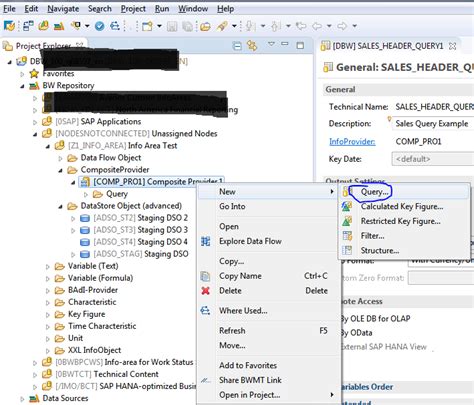Expand the Data Sources node
474x405 pixels.
(x=22, y=399)
